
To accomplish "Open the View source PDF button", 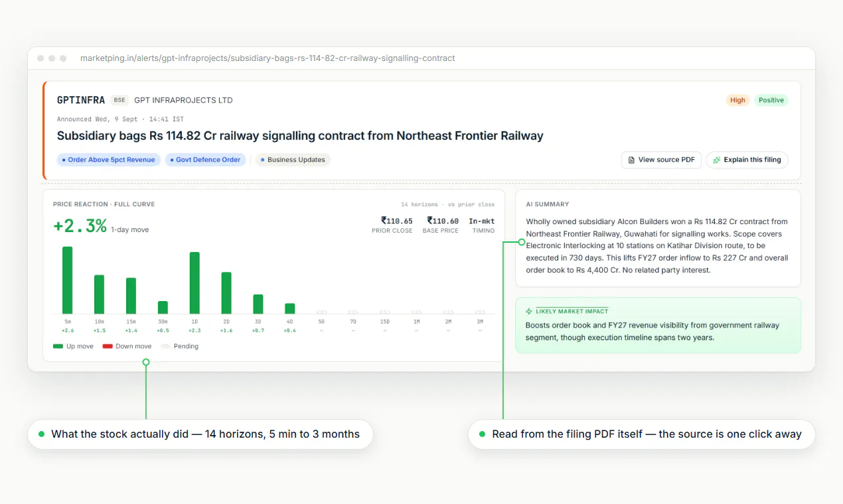I will click(661, 160).
